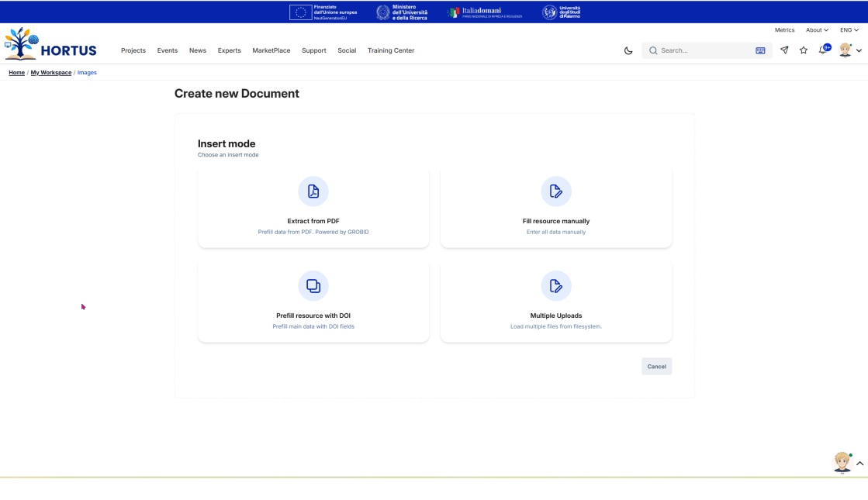Click the Multiple Uploads icon

556,286
